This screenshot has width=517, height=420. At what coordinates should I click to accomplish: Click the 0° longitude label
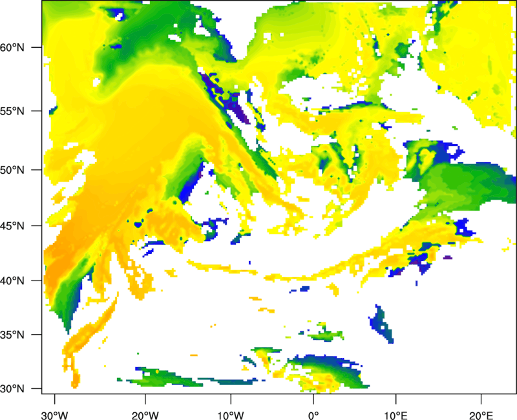coord(313,415)
